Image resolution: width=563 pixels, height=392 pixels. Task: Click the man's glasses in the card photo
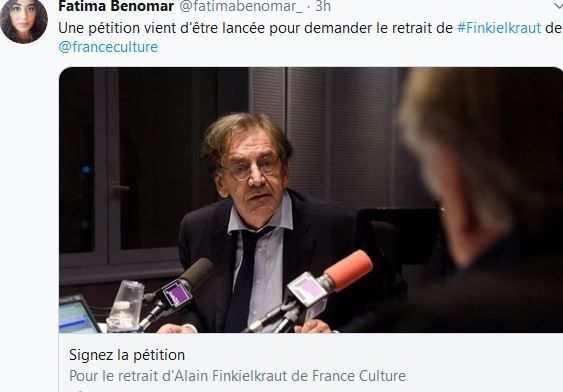point(251,169)
